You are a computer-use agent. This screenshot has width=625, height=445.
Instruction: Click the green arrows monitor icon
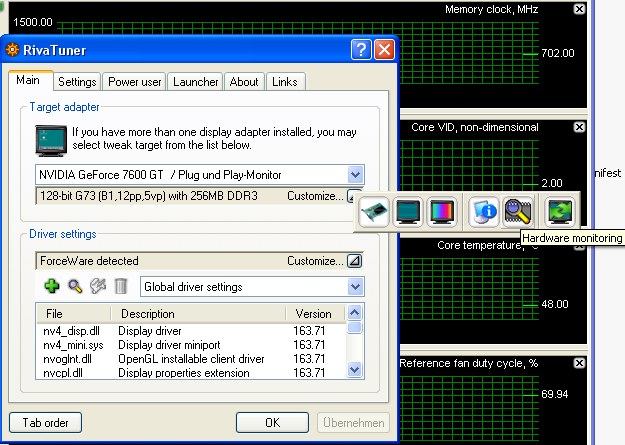pos(560,211)
